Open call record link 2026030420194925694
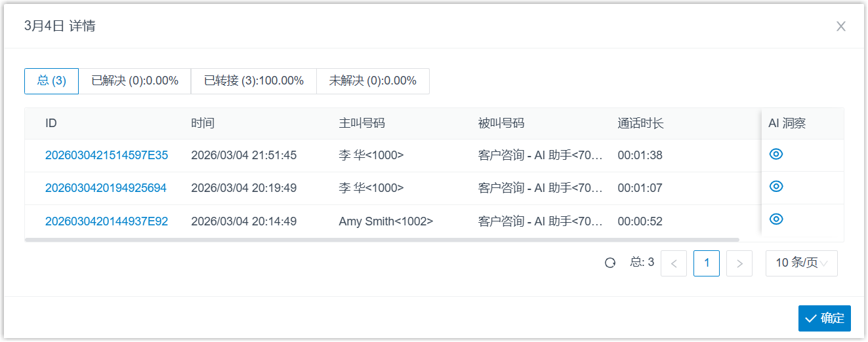The width and height of the screenshot is (868, 342). [x=106, y=188]
